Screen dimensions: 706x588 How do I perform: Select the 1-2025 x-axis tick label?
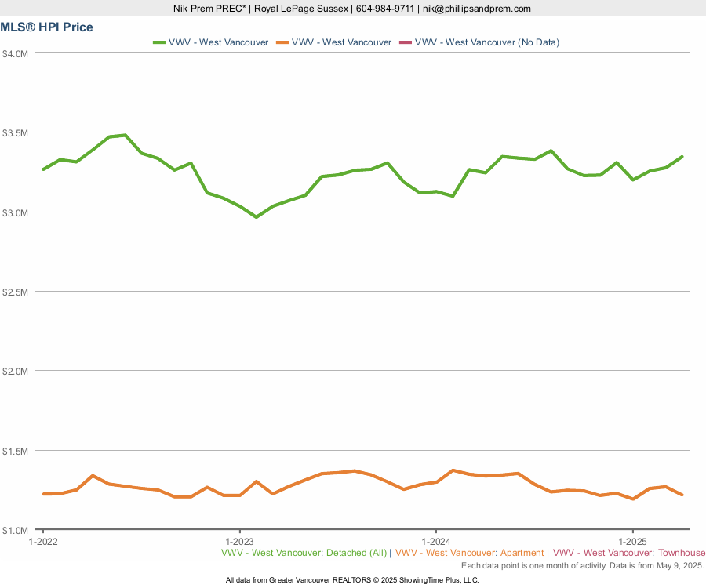633,542
